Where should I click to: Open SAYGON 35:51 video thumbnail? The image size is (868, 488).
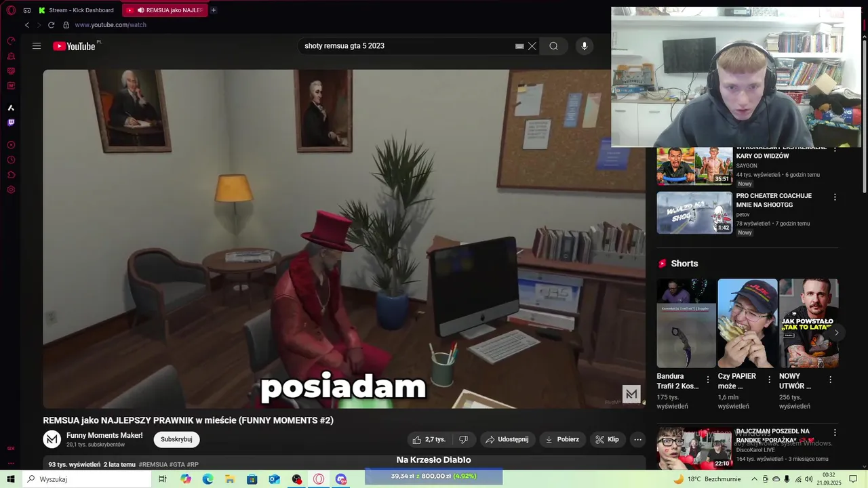click(x=694, y=166)
